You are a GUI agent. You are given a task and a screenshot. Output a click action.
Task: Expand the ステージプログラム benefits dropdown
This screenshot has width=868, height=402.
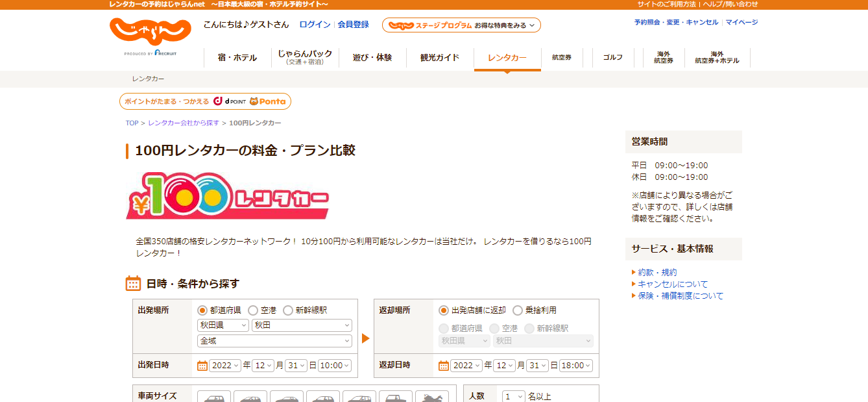461,25
